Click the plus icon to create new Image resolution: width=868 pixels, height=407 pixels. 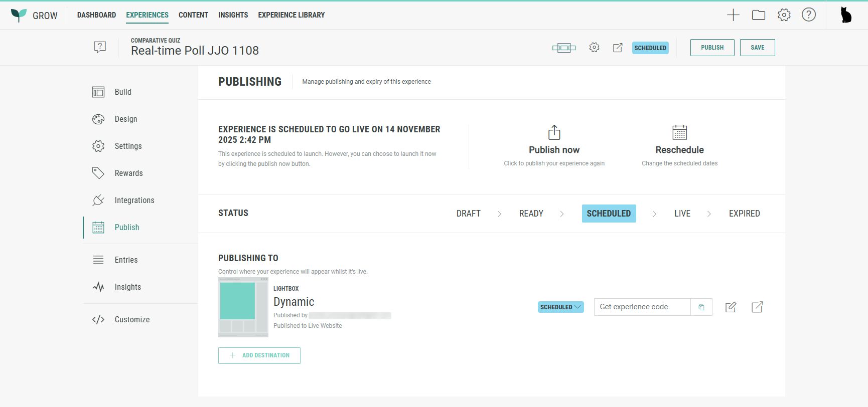point(733,15)
